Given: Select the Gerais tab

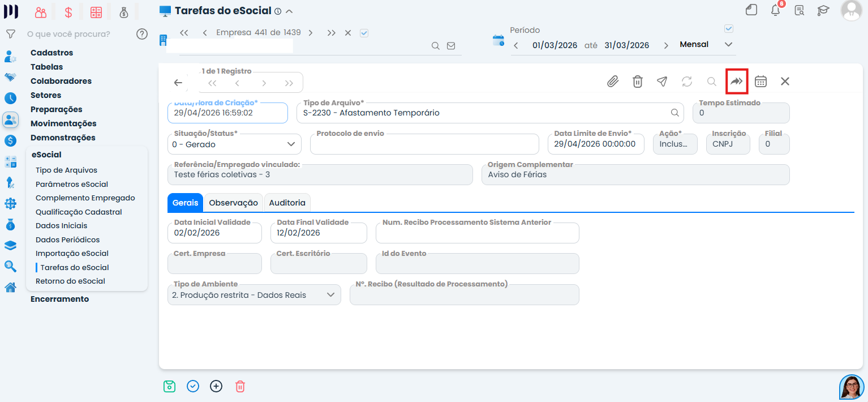Looking at the screenshot, I should tap(185, 203).
